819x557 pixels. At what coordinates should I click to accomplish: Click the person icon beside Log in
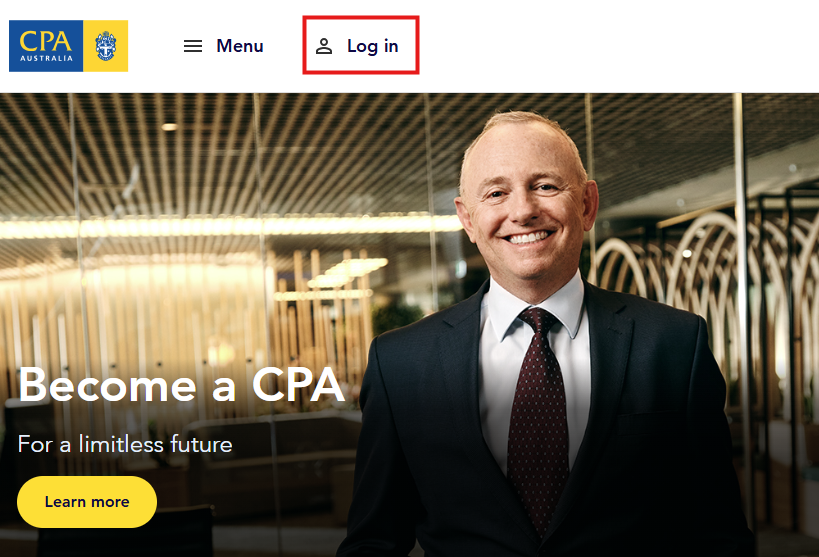point(324,46)
